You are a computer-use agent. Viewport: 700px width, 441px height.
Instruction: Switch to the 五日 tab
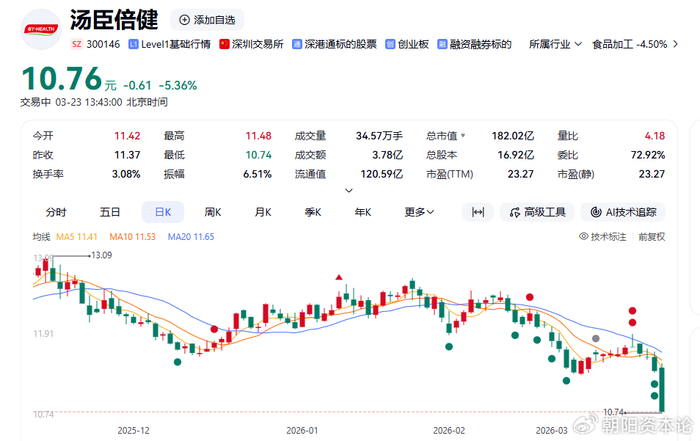pos(109,212)
